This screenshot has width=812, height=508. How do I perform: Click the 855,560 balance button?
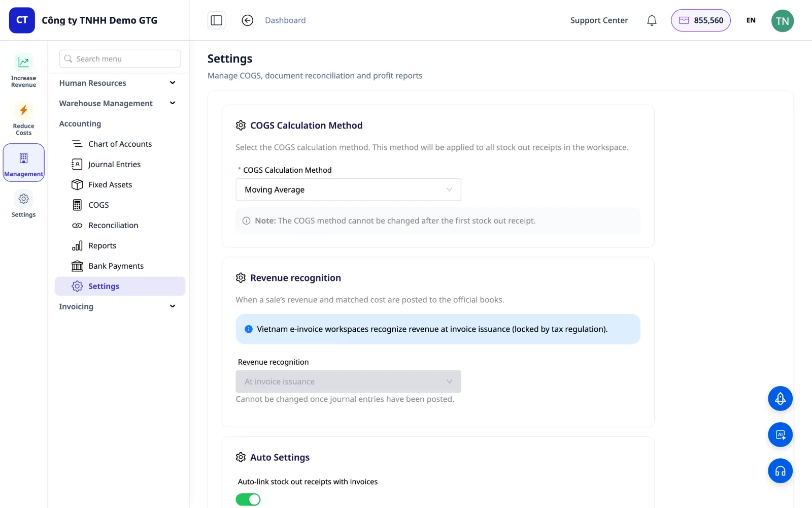click(701, 20)
